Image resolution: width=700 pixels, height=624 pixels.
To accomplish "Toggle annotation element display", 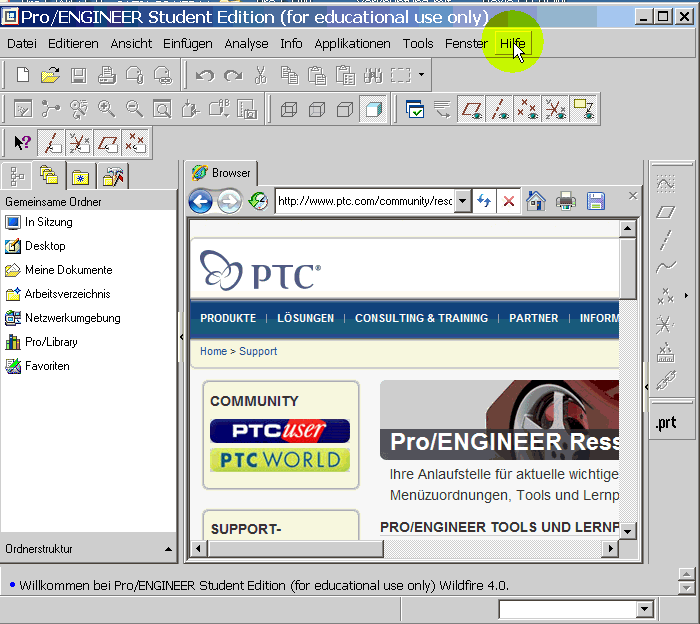I will point(583,109).
